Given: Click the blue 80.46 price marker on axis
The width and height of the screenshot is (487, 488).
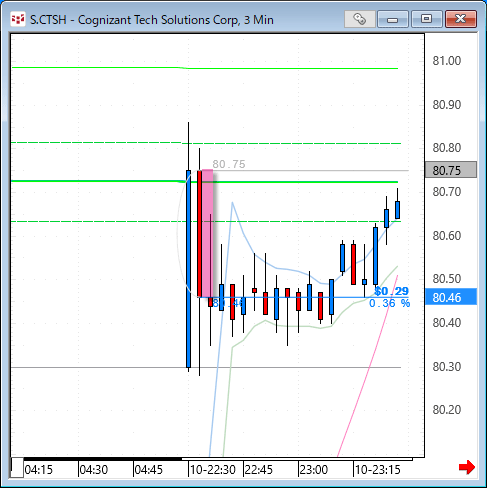Looking at the screenshot, I should pos(451,297).
